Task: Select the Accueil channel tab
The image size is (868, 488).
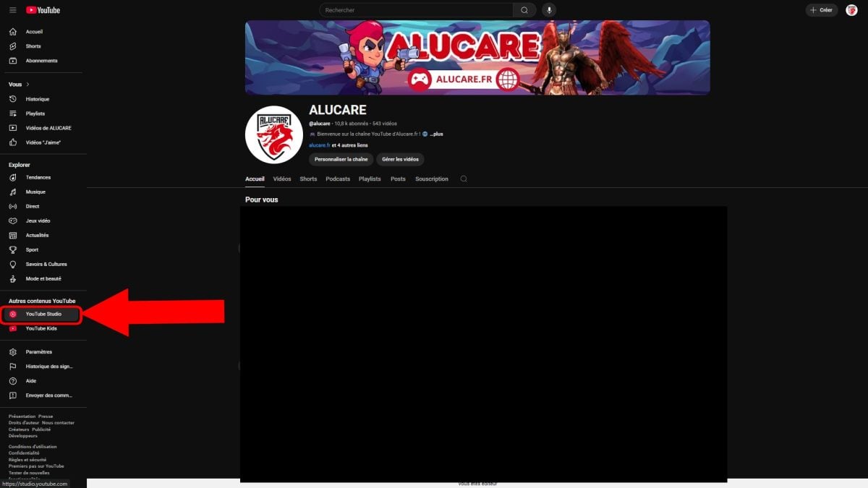Action: click(x=255, y=179)
